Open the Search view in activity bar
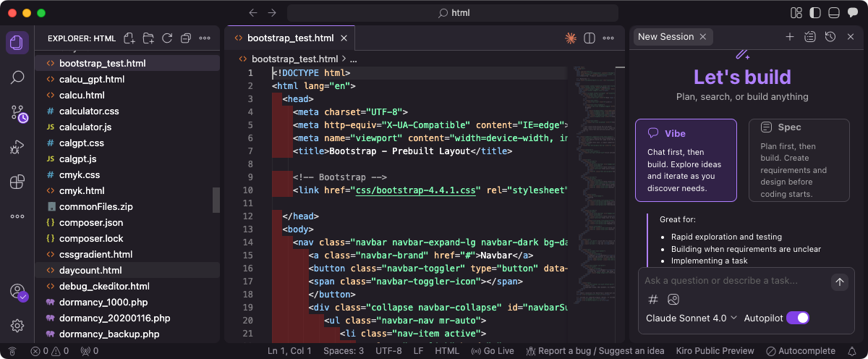 [x=17, y=77]
